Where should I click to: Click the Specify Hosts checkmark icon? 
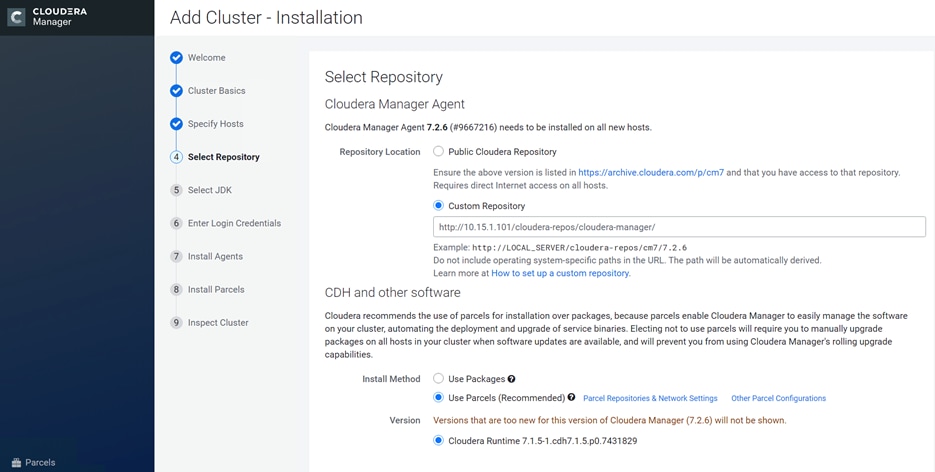click(x=176, y=124)
